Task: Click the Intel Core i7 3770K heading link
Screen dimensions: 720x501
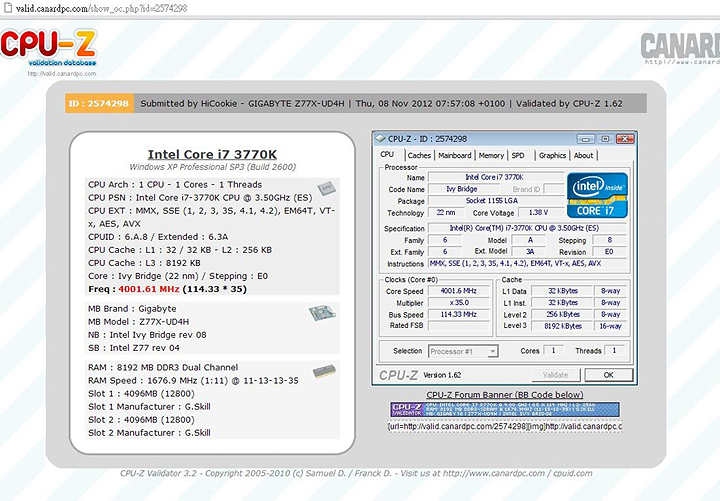Action: point(212,154)
